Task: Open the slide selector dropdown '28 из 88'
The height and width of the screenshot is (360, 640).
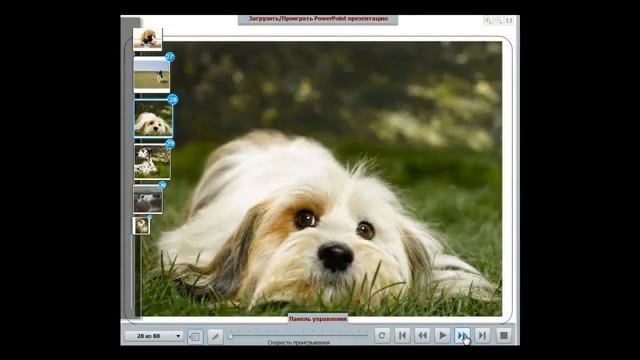Action: point(153,336)
